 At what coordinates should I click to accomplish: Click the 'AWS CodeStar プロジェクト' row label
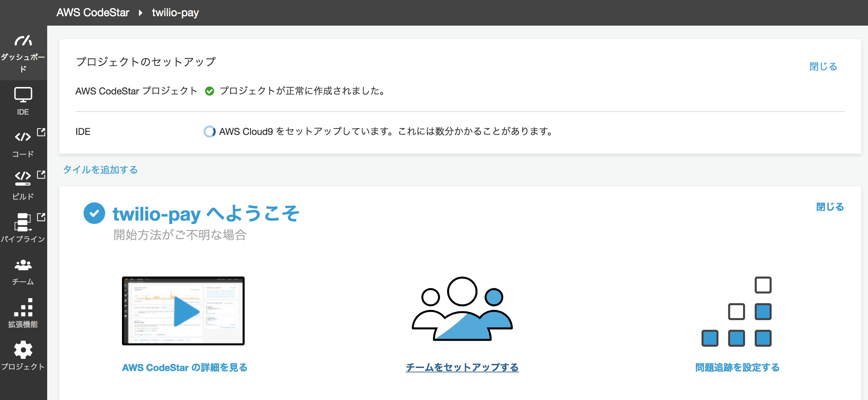coord(136,91)
